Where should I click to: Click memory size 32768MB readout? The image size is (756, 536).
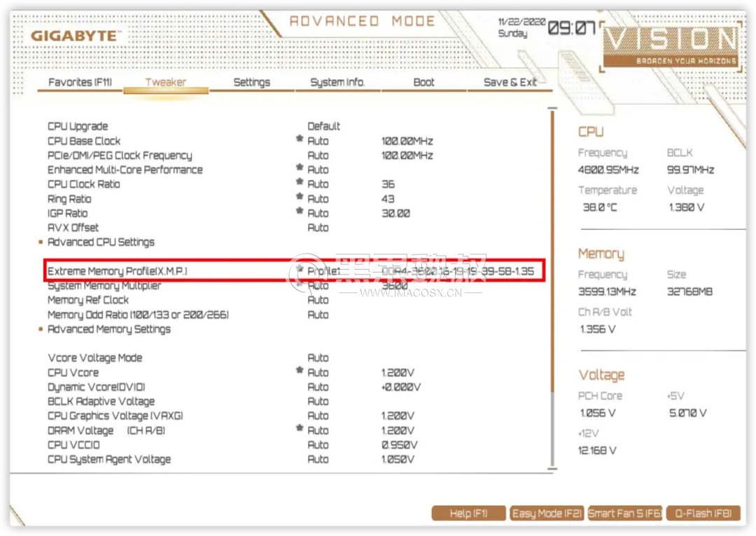coord(689,291)
